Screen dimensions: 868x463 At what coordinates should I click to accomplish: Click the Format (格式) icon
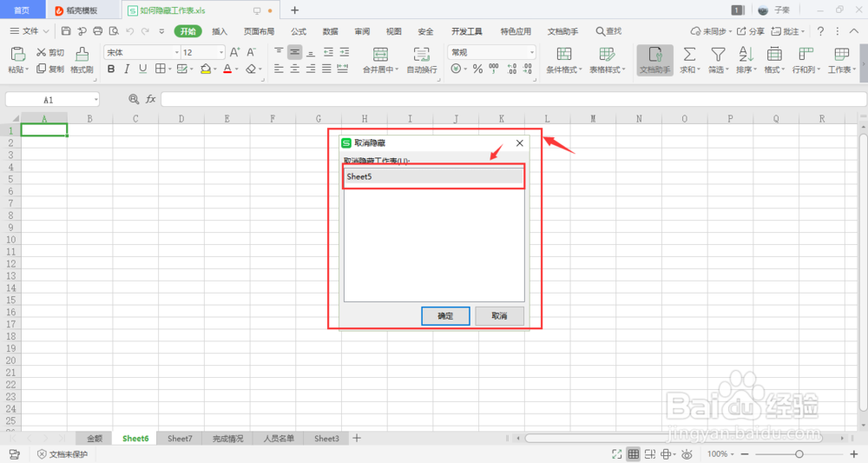click(x=774, y=54)
